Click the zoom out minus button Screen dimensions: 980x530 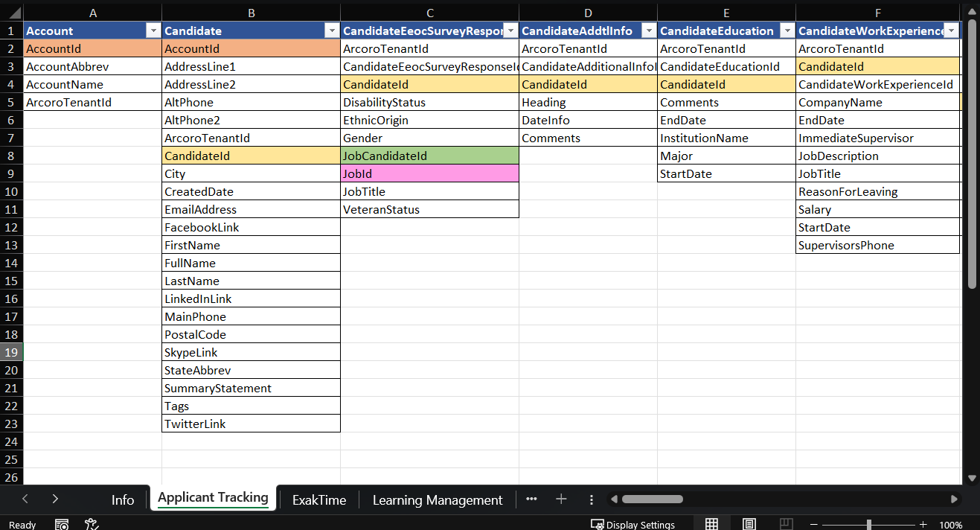(x=816, y=524)
